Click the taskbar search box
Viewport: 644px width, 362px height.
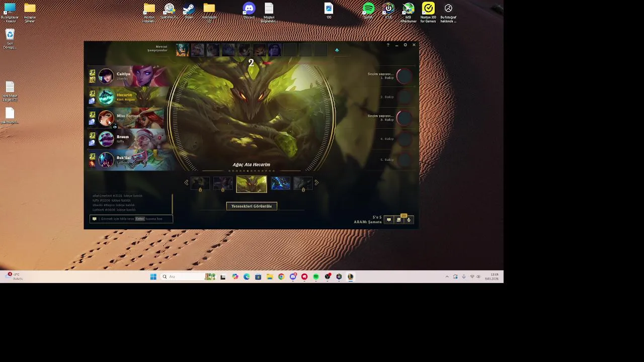click(x=189, y=277)
